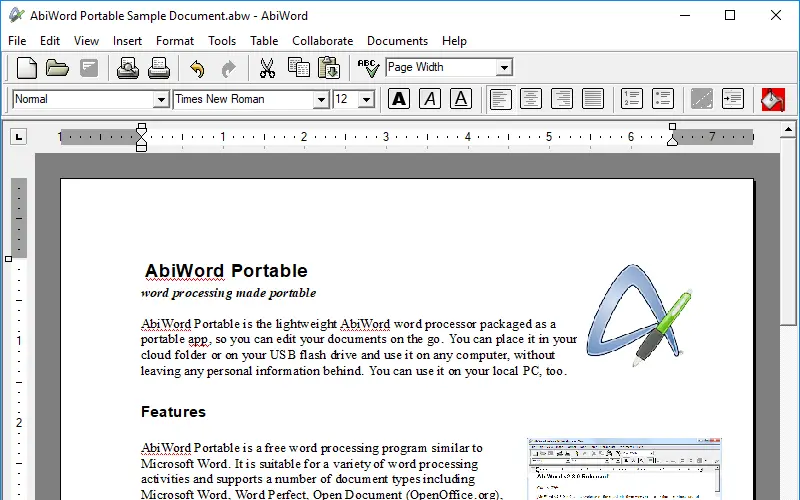Increase the paragraph indent
The image size is (800, 500).
(733, 99)
